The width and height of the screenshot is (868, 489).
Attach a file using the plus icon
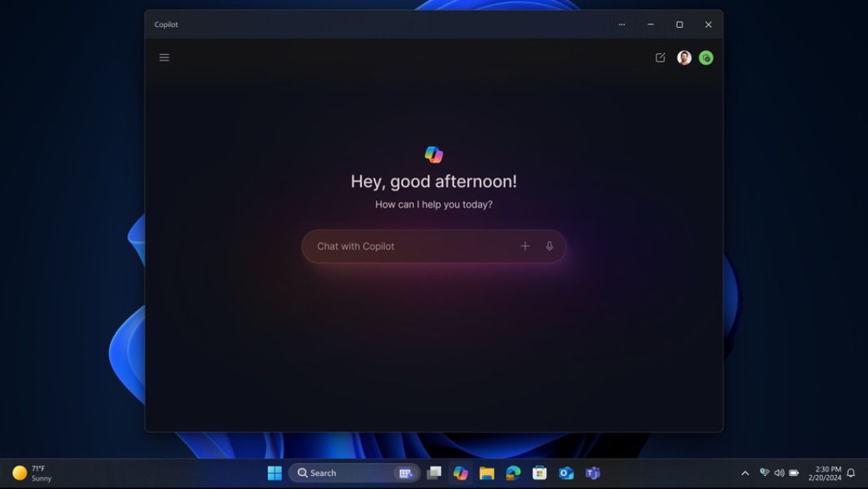pyautogui.click(x=525, y=245)
